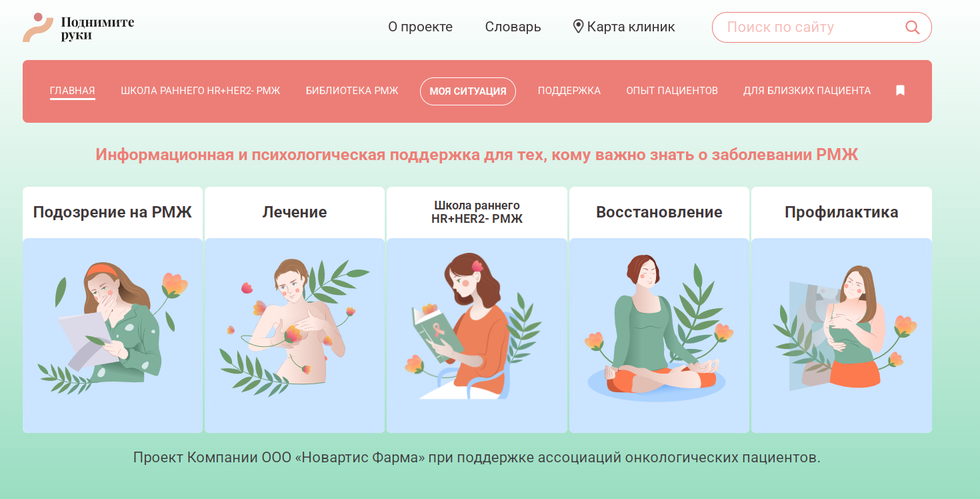Select ОПЫТ ПАЦИЕНТОВ in the navigation

click(x=672, y=91)
